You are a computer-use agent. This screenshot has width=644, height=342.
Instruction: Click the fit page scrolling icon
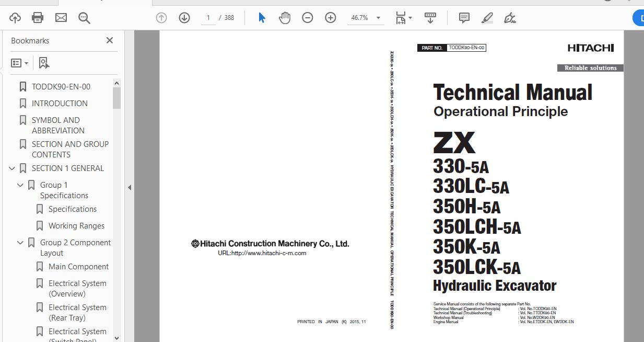coord(401,18)
